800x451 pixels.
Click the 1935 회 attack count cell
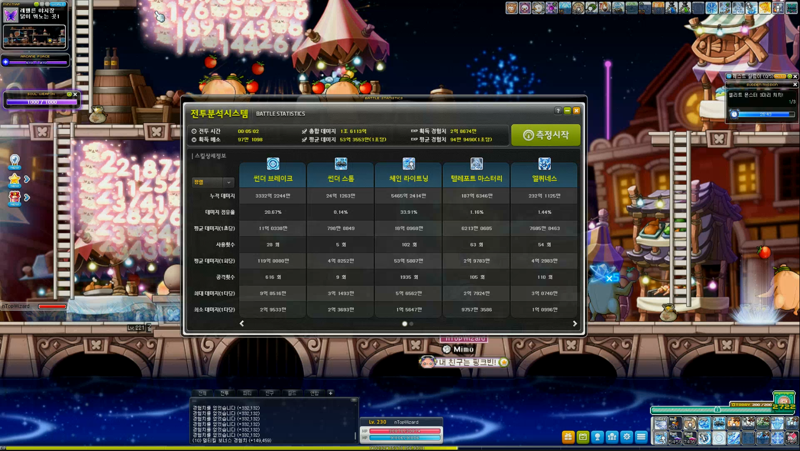pyautogui.click(x=409, y=277)
